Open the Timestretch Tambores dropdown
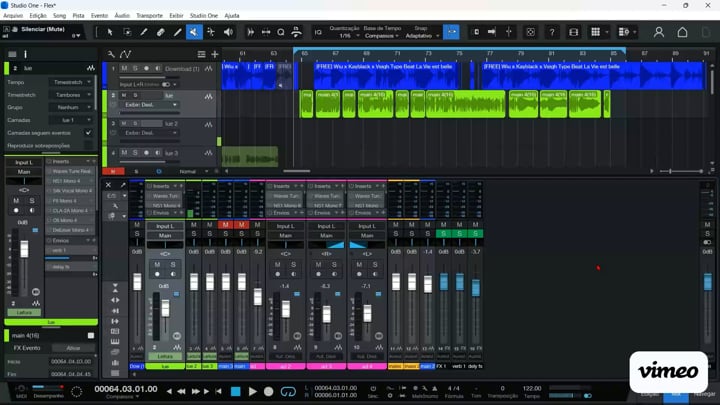Viewport: 720px width, 405px height. pos(72,95)
